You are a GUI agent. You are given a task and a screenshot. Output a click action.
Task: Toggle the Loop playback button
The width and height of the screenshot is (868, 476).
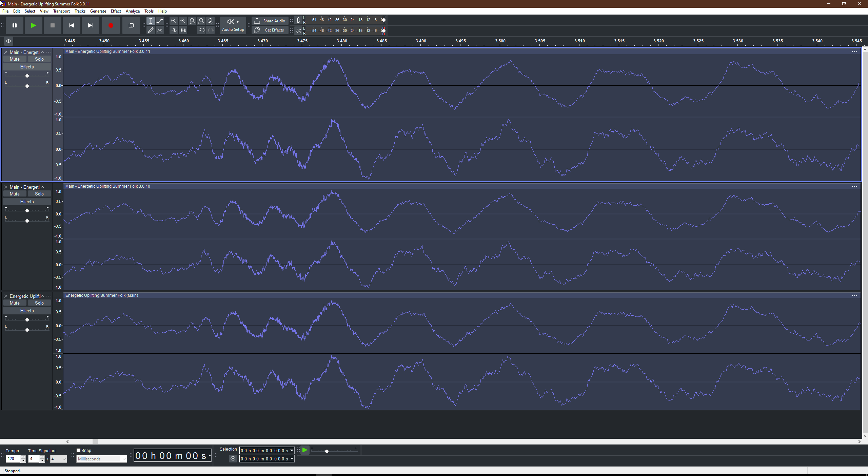(131, 25)
